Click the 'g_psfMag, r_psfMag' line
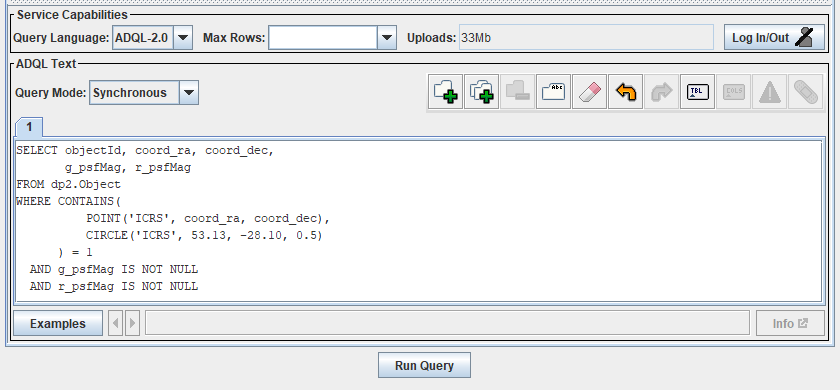Viewport: 840px width, 390px height. click(128, 168)
